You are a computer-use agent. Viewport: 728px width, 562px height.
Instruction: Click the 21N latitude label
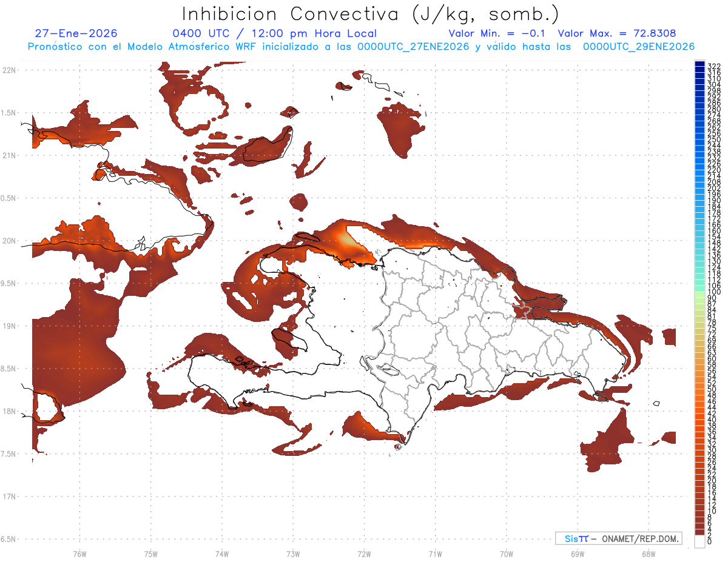tap(10, 155)
